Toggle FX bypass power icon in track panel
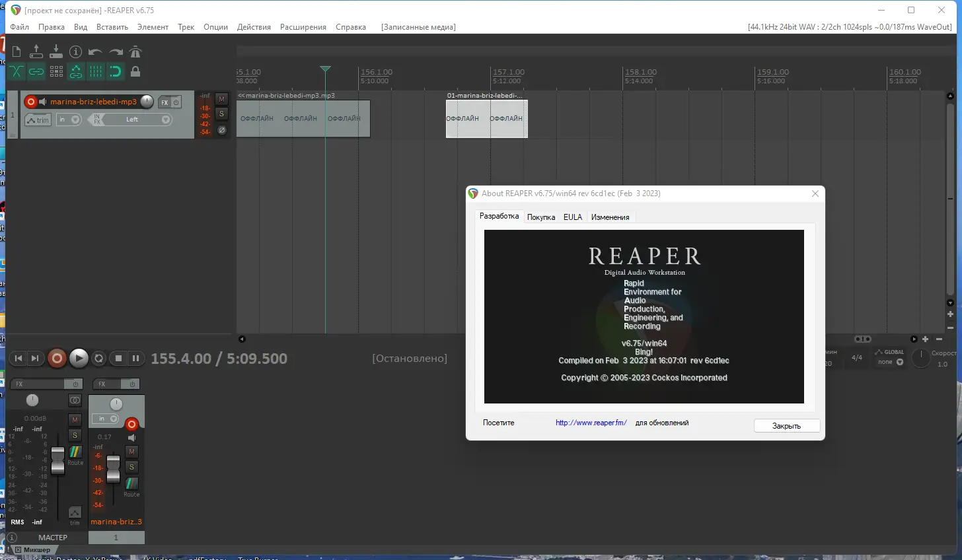962x560 pixels. [176, 102]
